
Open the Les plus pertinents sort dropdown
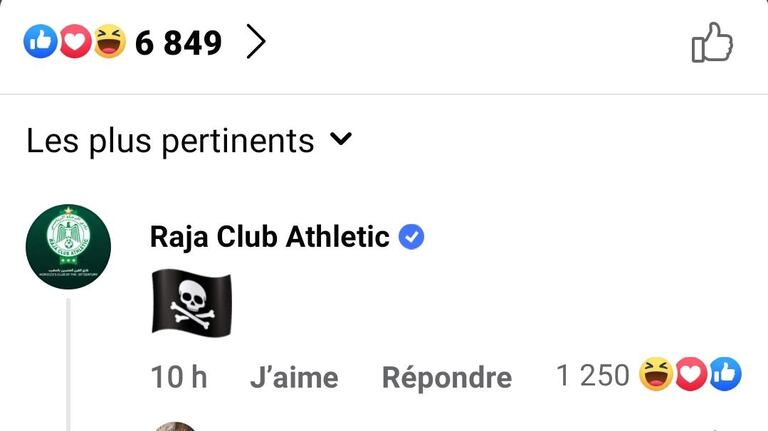pos(189,141)
